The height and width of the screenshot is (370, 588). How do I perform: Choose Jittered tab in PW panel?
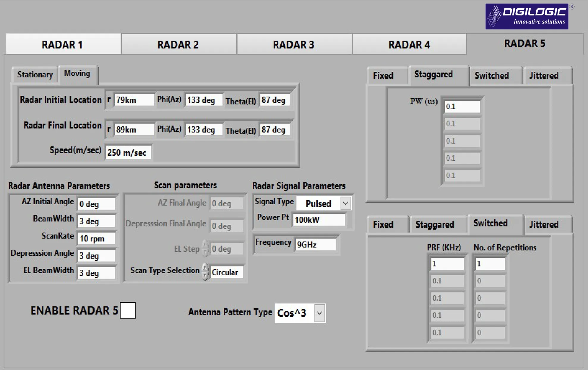(x=544, y=76)
